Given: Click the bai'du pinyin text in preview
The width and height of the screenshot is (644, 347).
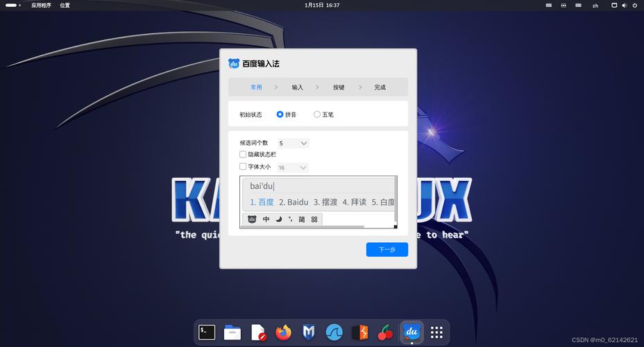Looking at the screenshot, I should (x=262, y=186).
